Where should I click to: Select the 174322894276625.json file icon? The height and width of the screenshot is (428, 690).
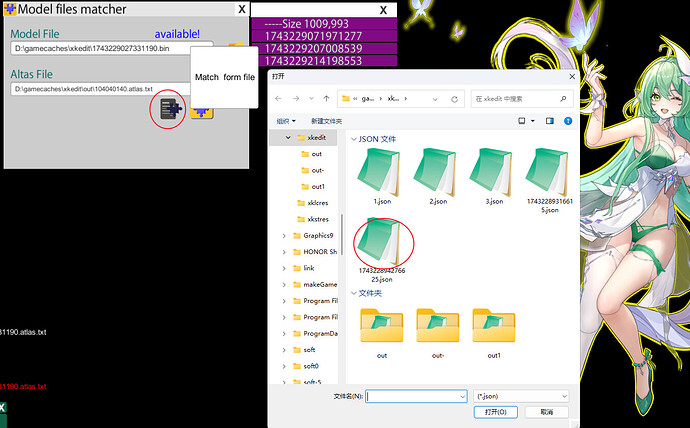pos(380,241)
